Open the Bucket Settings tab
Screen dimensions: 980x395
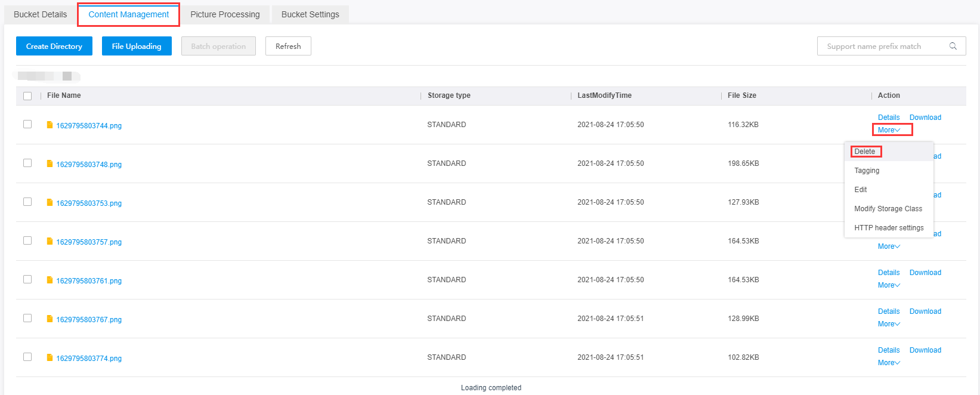(310, 14)
